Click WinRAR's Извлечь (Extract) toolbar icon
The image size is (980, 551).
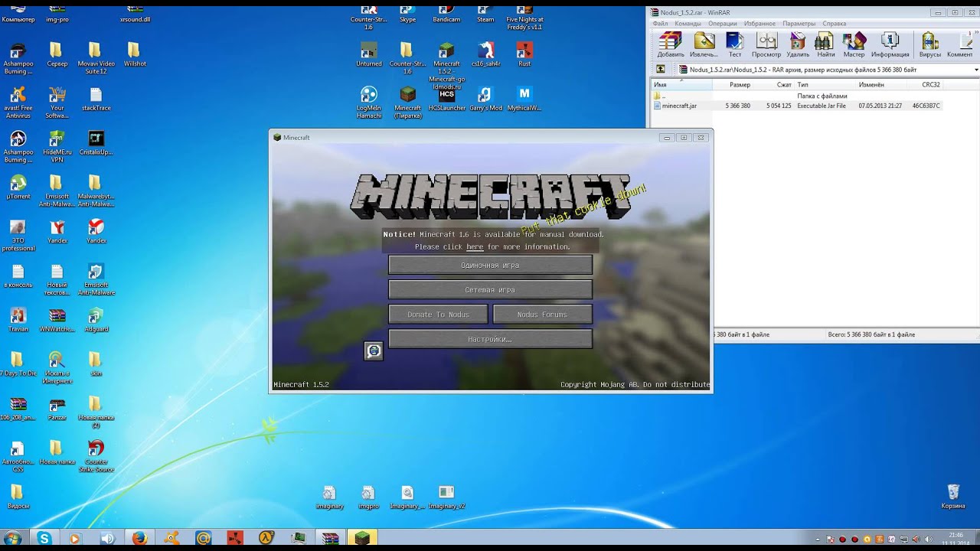704,45
